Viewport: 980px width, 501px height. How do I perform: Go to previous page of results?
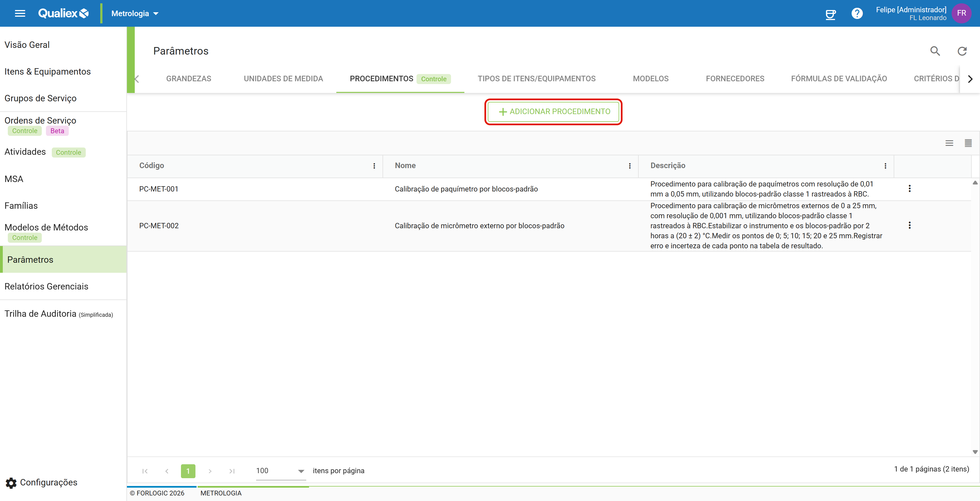(x=167, y=471)
